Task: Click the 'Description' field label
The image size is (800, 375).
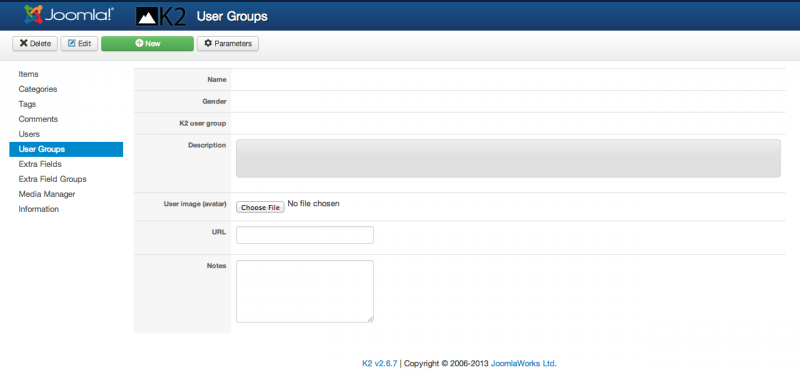Action: point(207,145)
